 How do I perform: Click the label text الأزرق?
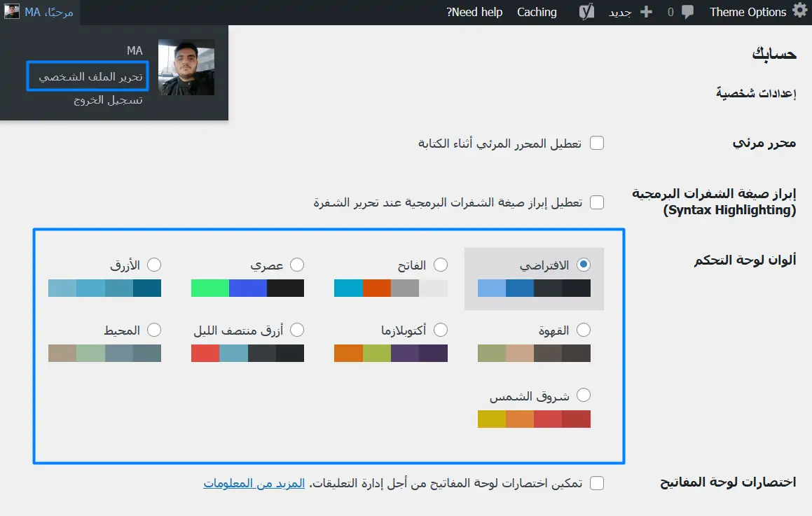point(125,265)
